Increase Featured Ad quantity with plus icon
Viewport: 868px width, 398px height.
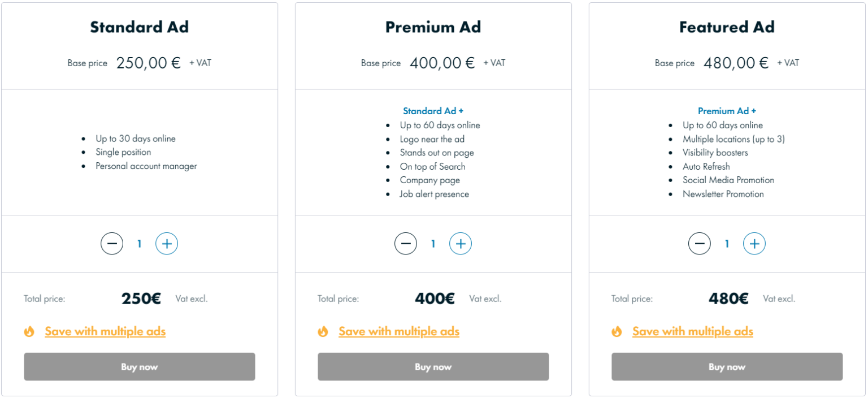(x=754, y=244)
